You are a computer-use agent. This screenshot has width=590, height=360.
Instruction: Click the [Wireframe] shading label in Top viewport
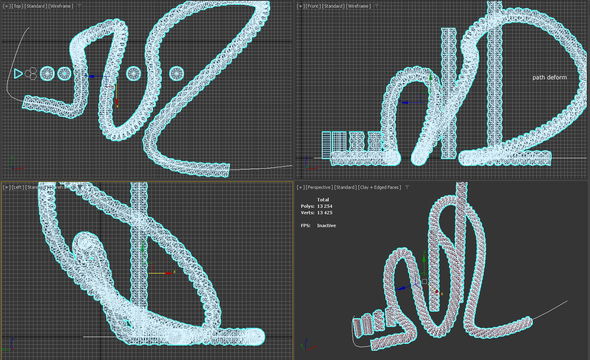tap(61, 6)
